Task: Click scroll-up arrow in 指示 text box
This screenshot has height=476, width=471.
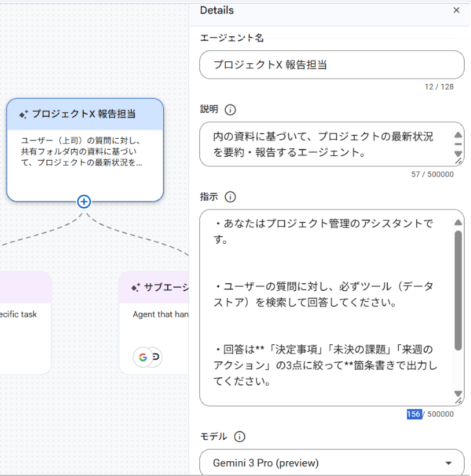Action: (x=458, y=223)
